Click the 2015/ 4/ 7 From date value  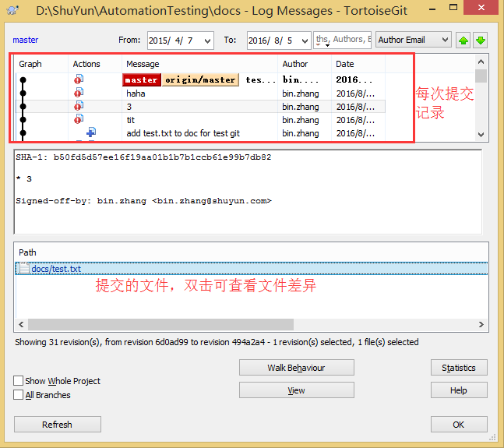(171, 41)
